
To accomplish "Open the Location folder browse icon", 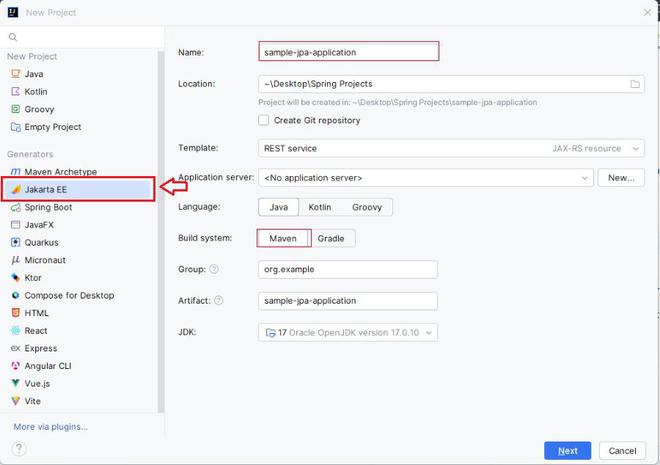I will coord(635,84).
